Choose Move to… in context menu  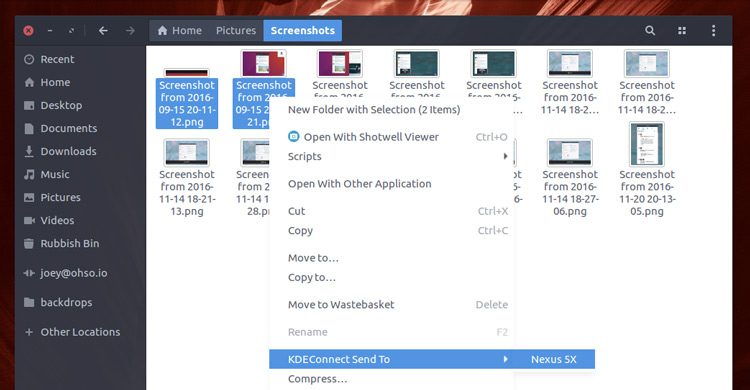313,258
